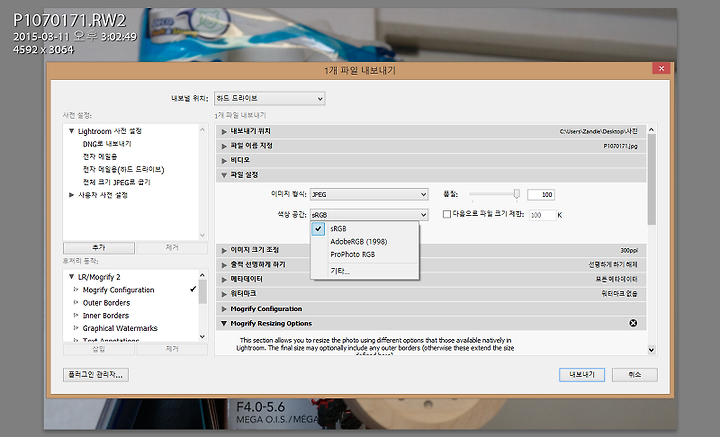Screen dimensions: 720x437
Task: Click the scroll down arrow of the presets list
Action: pos(202,235)
